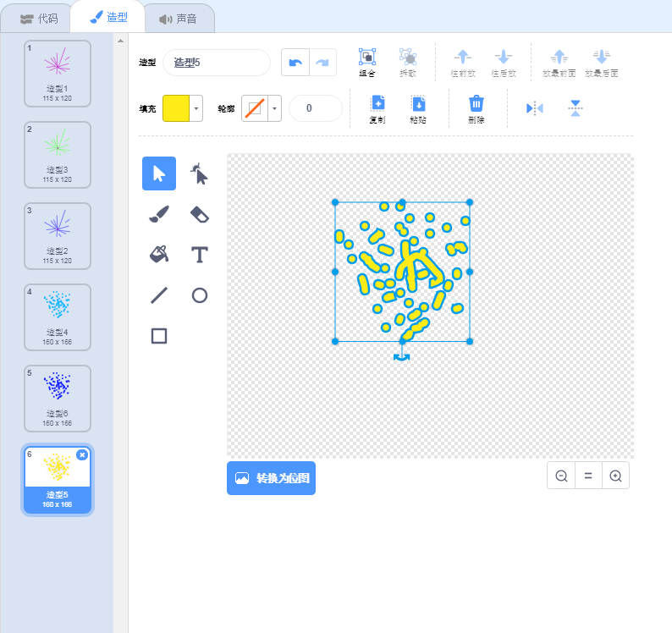
Task: Choose the Rectangle tool
Action: [x=159, y=336]
